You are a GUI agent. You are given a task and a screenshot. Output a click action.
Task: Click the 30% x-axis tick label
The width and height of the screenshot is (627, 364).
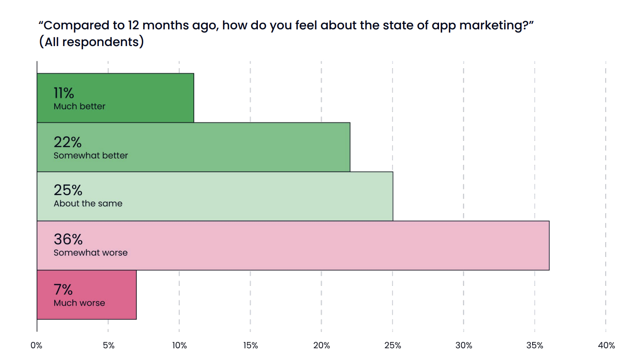pyautogui.click(x=463, y=346)
